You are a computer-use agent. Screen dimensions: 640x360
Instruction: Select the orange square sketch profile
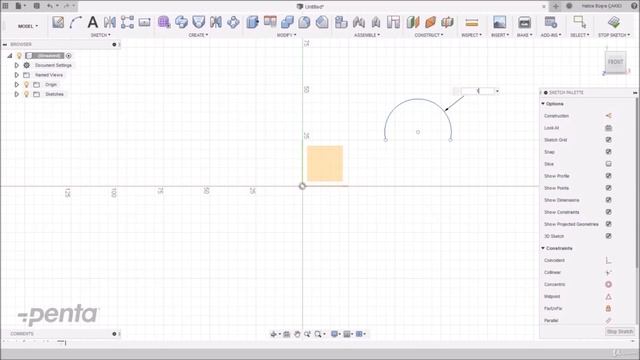325,163
